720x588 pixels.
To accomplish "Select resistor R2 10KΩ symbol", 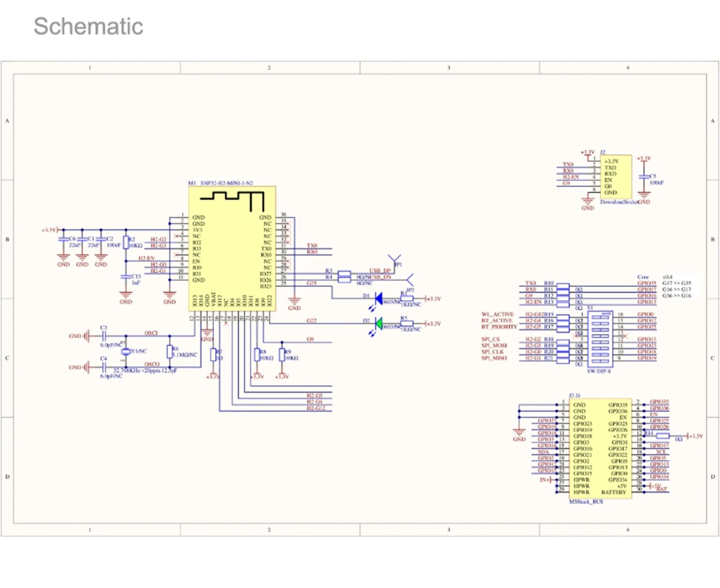I will pos(125,243).
